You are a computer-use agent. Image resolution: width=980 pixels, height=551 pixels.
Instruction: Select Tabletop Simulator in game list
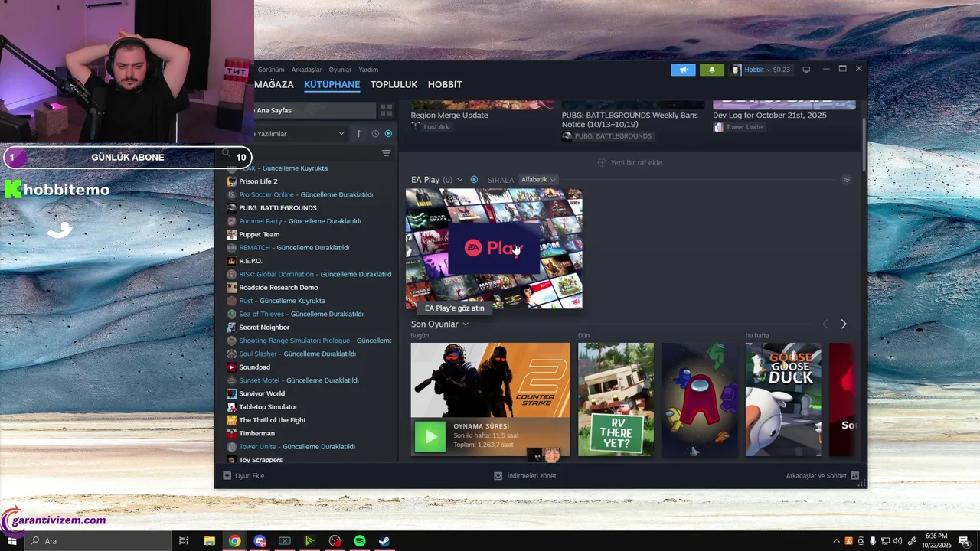coord(268,407)
